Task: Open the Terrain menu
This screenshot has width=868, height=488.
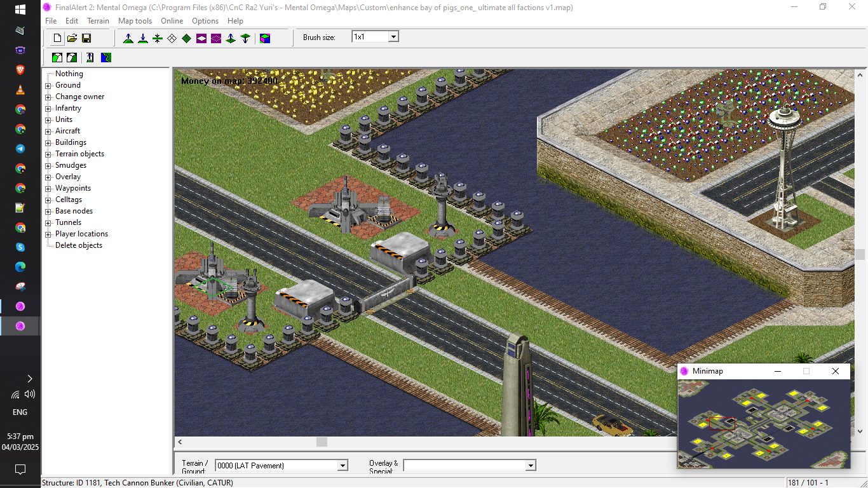Action: [98, 21]
